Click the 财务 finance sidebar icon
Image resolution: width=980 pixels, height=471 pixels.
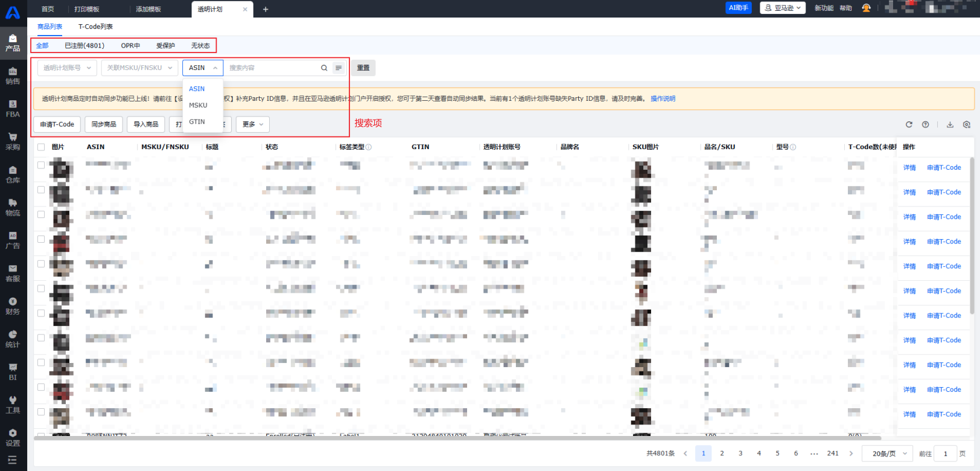tap(13, 306)
